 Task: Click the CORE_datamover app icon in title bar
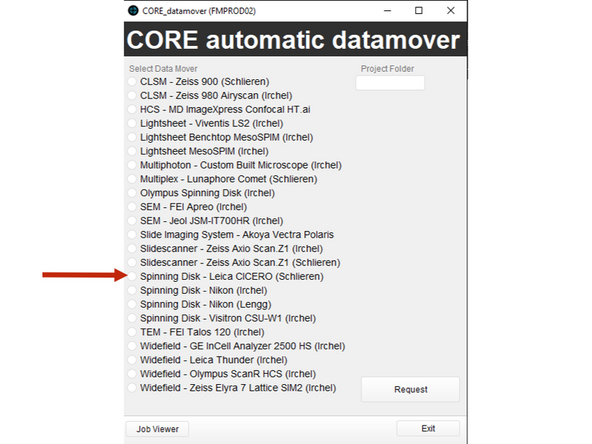pyautogui.click(x=133, y=11)
